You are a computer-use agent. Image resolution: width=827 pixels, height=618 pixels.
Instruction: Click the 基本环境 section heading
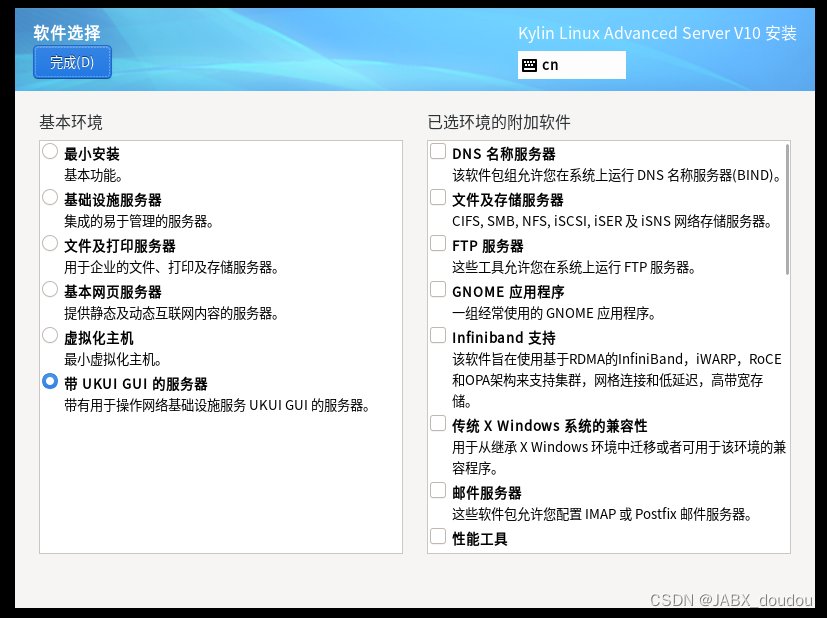pyautogui.click(x=71, y=122)
